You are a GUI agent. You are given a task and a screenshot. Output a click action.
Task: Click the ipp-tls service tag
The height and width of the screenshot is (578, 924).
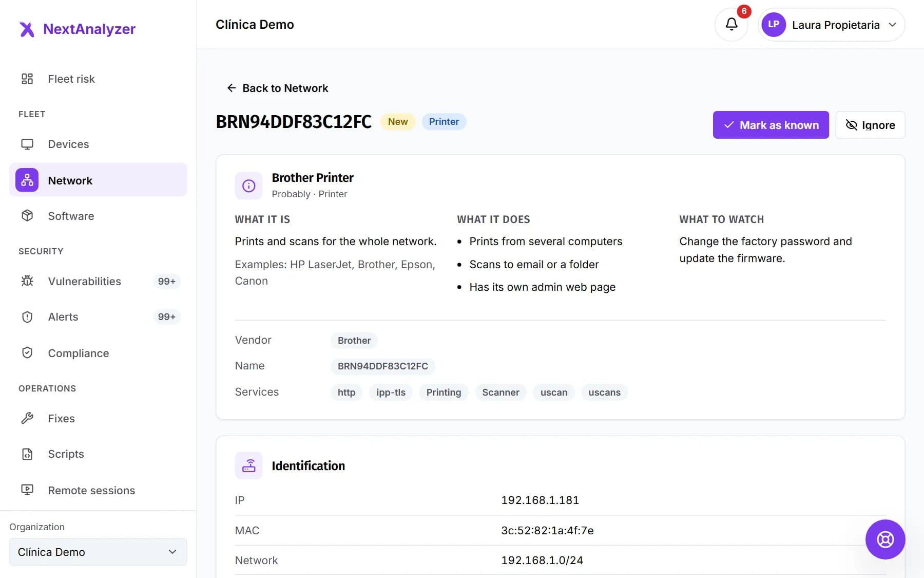click(x=391, y=393)
